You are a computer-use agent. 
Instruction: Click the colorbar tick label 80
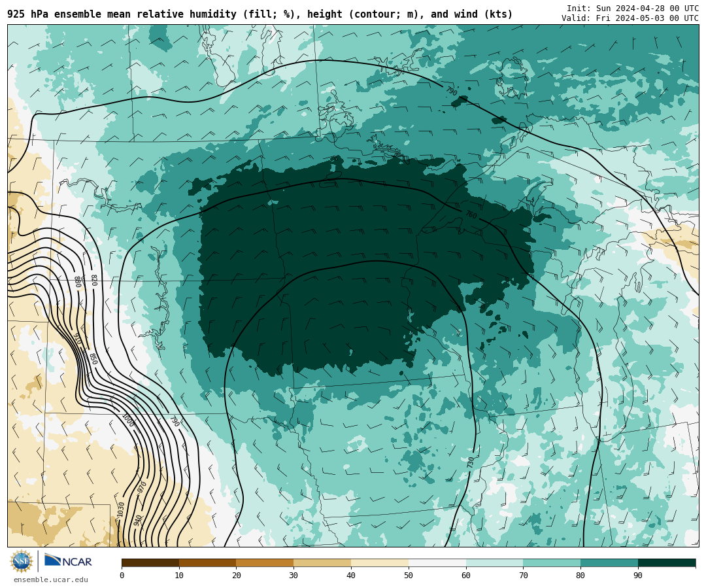580,576
